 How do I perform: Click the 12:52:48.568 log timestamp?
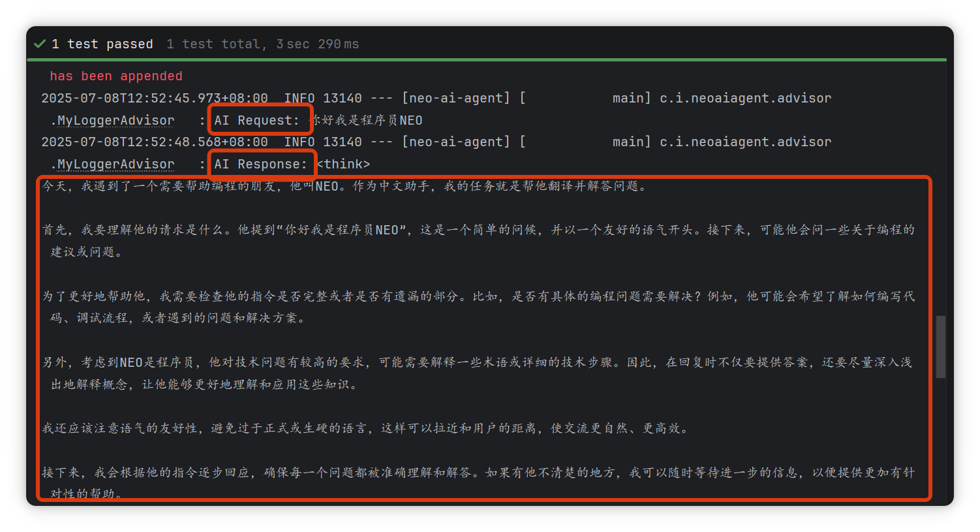click(x=154, y=142)
